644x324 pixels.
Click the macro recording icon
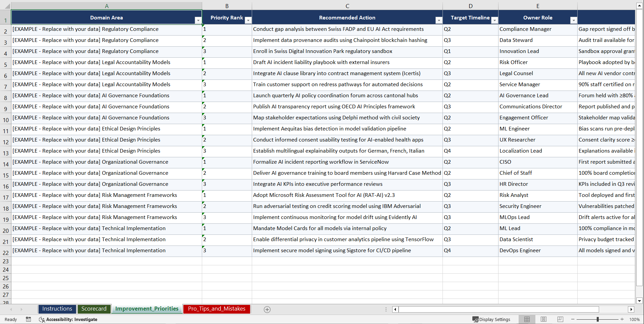tap(28, 319)
